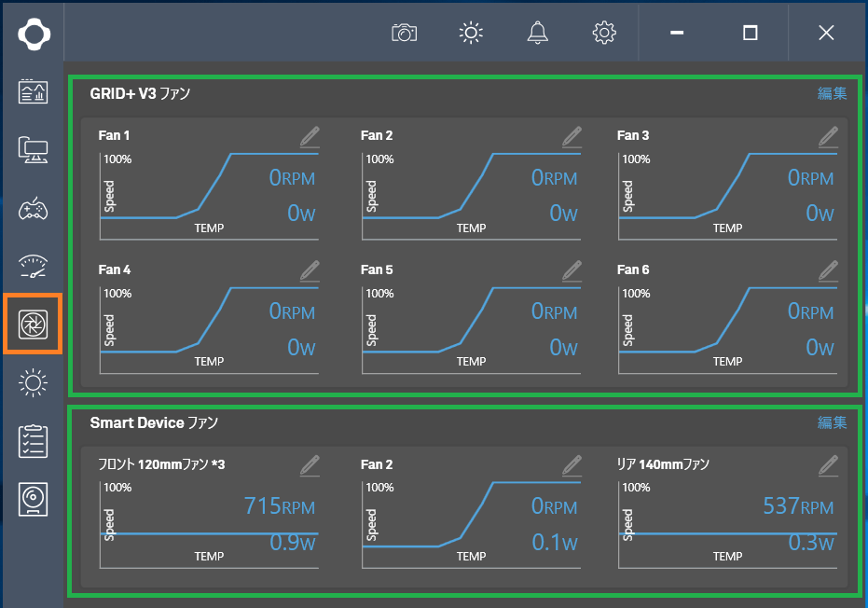868x608 pixels.
Task: Click the Smart Device Fan 2 curve graph
Action: pos(471,524)
